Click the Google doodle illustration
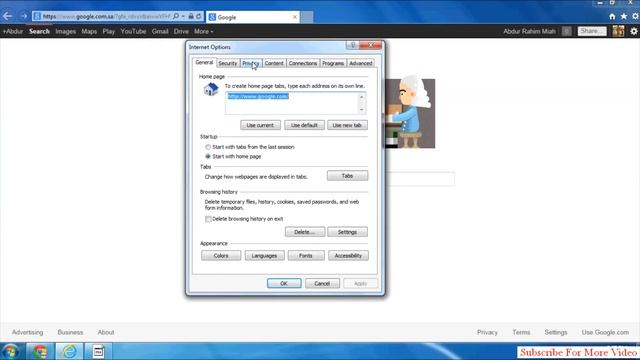640x360 pixels. [410, 112]
